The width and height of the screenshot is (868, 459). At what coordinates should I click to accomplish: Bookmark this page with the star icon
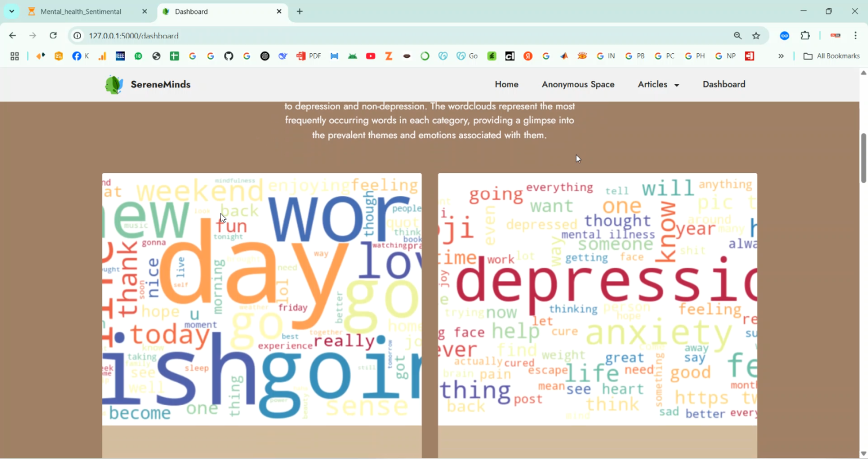pyautogui.click(x=756, y=35)
